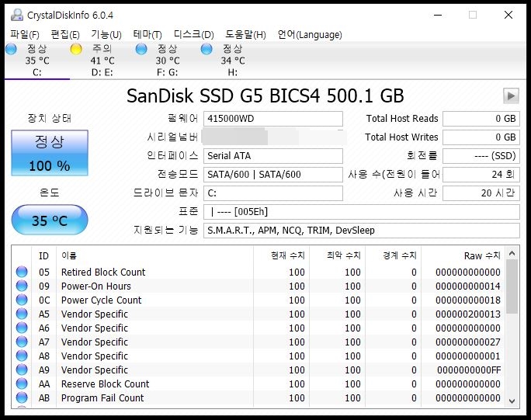Screen dimensions: 531x420
Task: Switch to the C: drive tab label
Action: [37, 72]
